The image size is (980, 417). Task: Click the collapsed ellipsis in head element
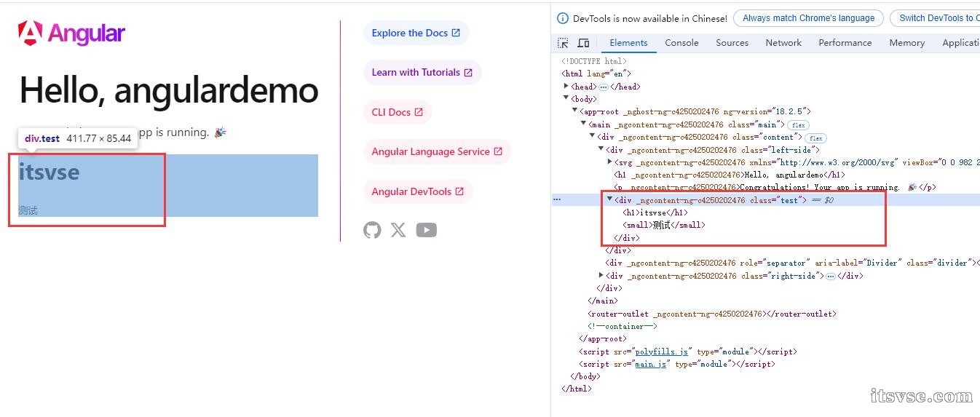604,87
